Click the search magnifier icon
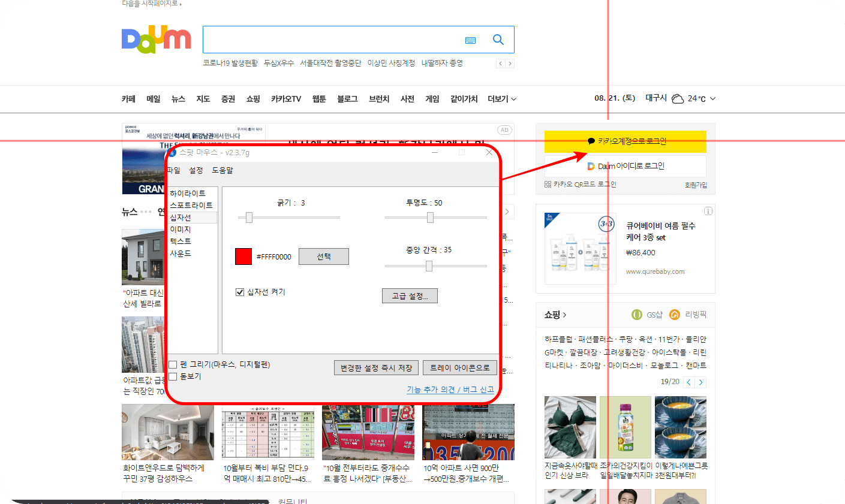This screenshot has height=504, width=845. [x=498, y=40]
